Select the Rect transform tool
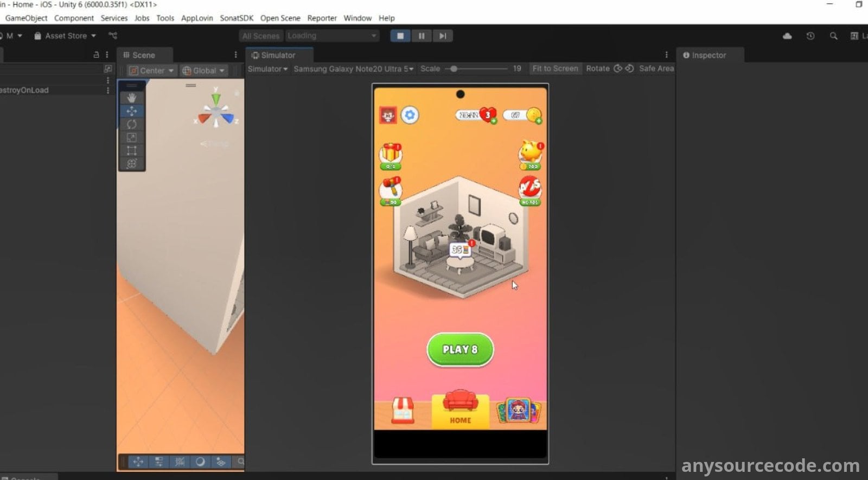 tap(131, 150)
